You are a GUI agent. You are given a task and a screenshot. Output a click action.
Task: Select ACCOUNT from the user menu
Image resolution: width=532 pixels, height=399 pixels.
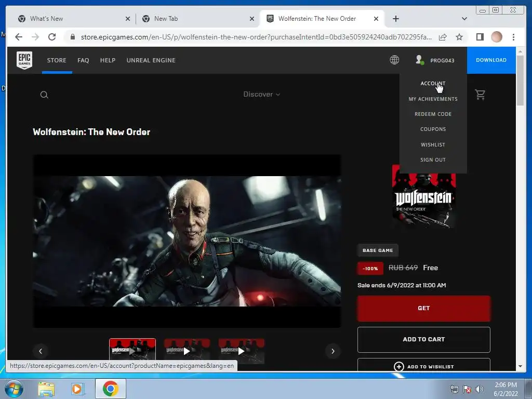pyautogui.click(x=433, y=84)
